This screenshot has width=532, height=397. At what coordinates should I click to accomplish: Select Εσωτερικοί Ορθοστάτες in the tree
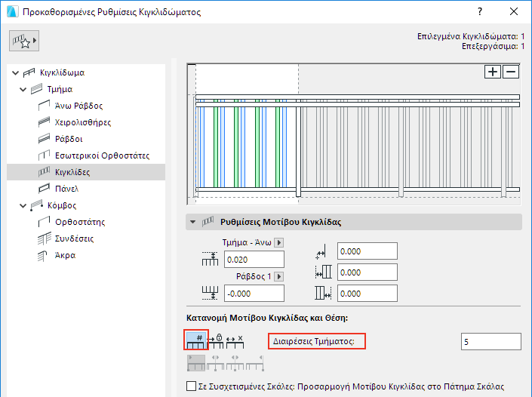102,155
